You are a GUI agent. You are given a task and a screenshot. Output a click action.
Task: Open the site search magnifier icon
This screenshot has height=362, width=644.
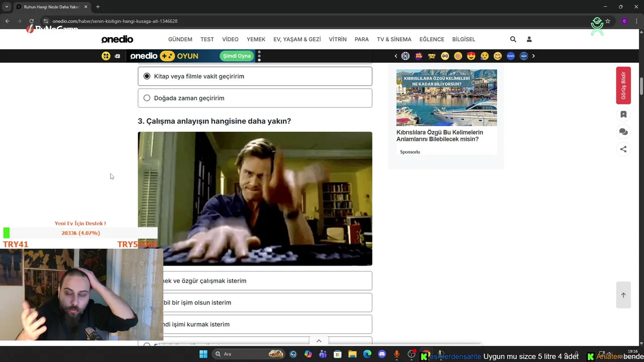pos(513,39)
